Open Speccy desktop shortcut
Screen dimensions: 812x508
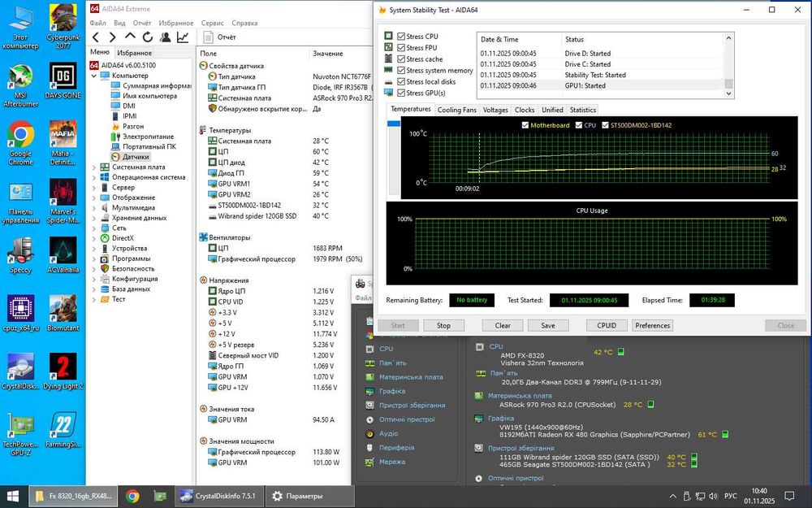pyautogui.click(x=21, y=255)
